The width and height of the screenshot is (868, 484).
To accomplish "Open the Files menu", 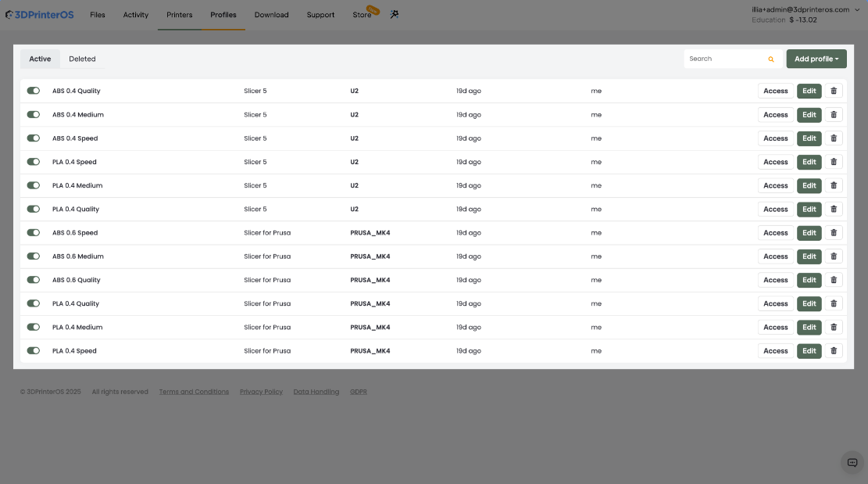I will 98,15.
